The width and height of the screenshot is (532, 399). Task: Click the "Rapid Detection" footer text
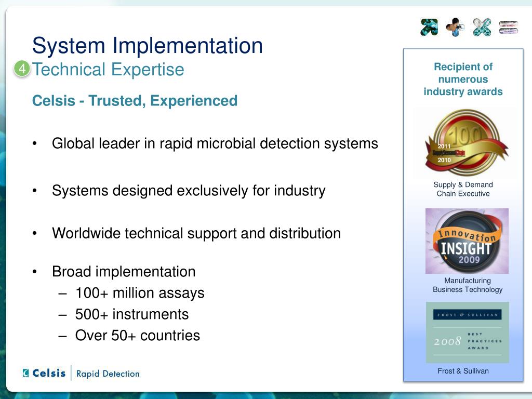pos(108,374)
